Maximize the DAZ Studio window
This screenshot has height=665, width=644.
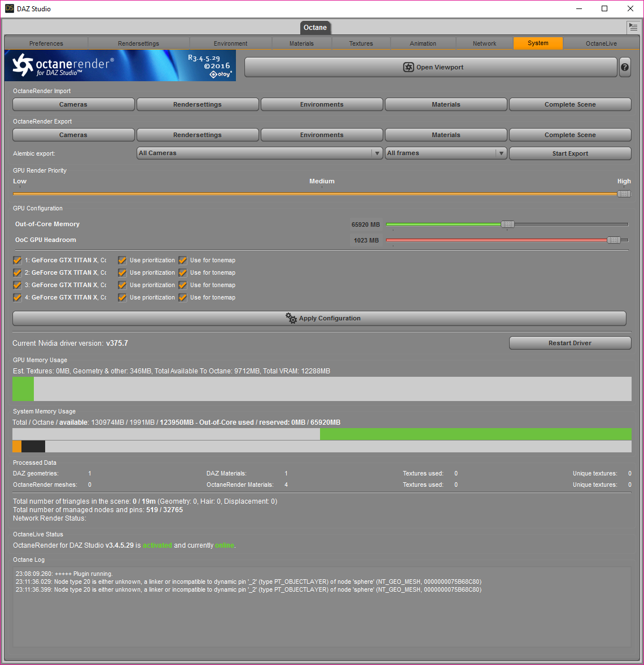pyautogui.click(x=604, y=8)
